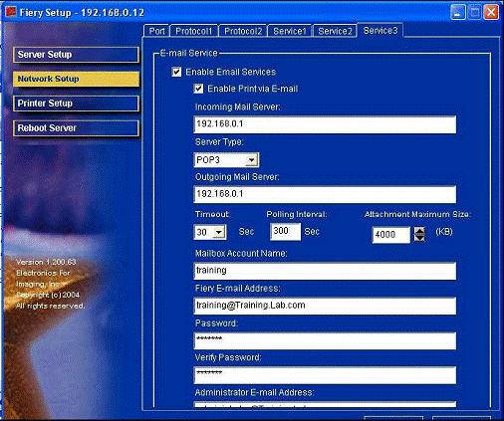Toggle Enable Print via E-mail checkbox
Screen dimensions: 504x421
click(x=198, y=89)
